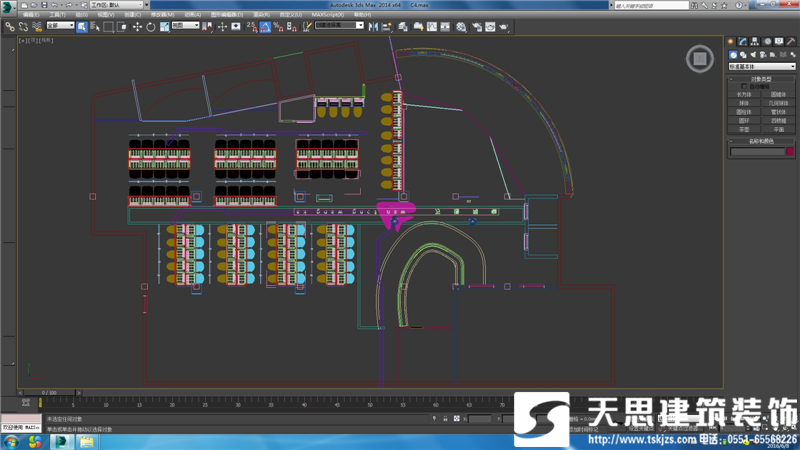This screenshot has height=450, width=800.
Task: Toggle the 2.5D Snaps button
Action: [253, 27]
